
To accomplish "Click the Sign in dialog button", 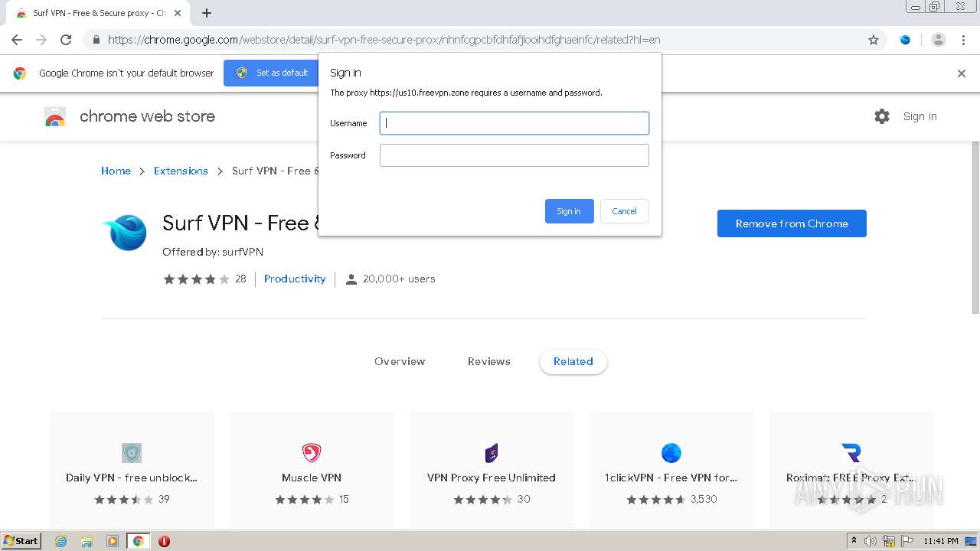I will 569,211.
